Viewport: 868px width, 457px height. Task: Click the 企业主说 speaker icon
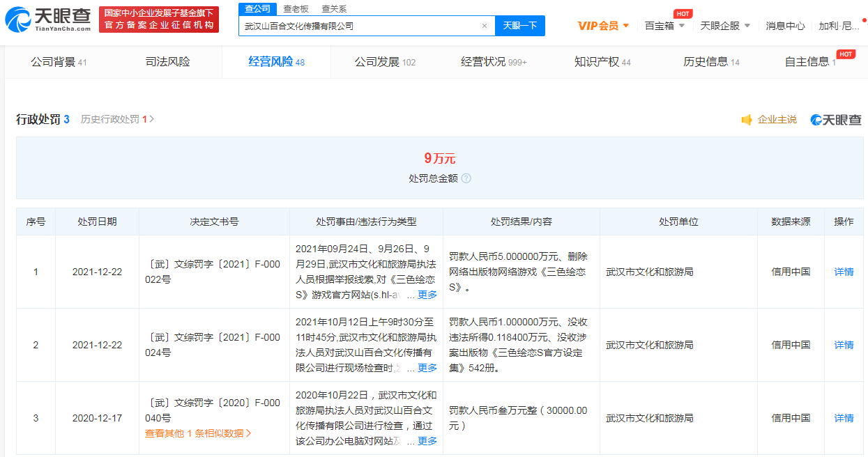[747, 120]
